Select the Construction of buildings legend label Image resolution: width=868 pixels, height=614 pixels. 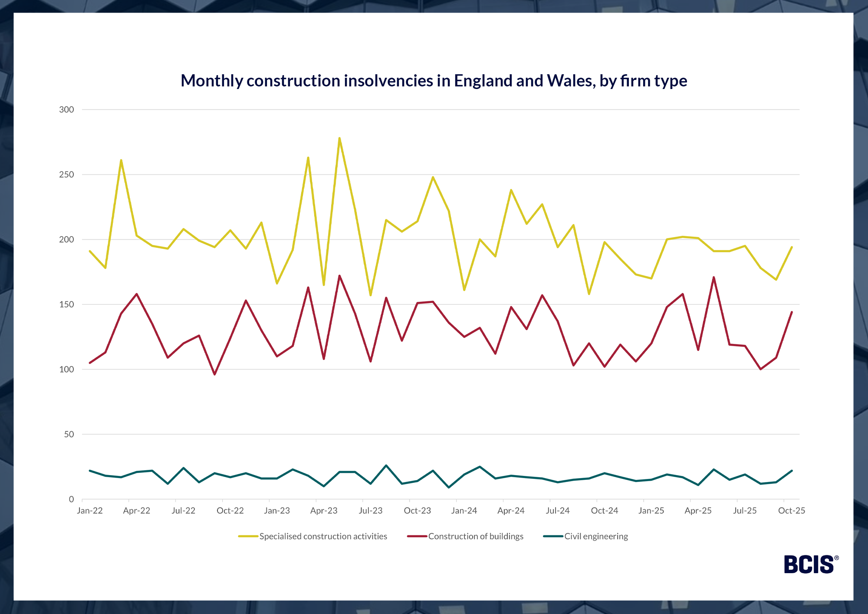click(x=476, y=536)
